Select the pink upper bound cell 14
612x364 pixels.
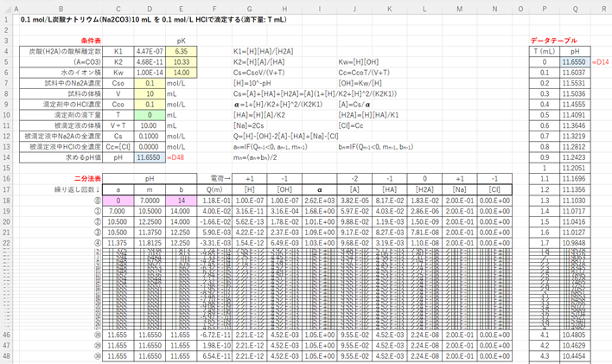point(182,201)
